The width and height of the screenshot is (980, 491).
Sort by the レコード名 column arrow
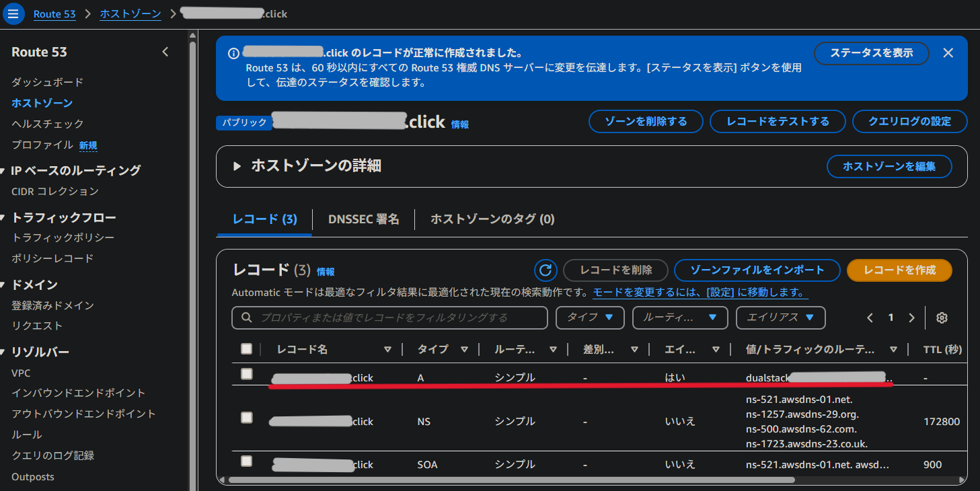tap(387, 350)
